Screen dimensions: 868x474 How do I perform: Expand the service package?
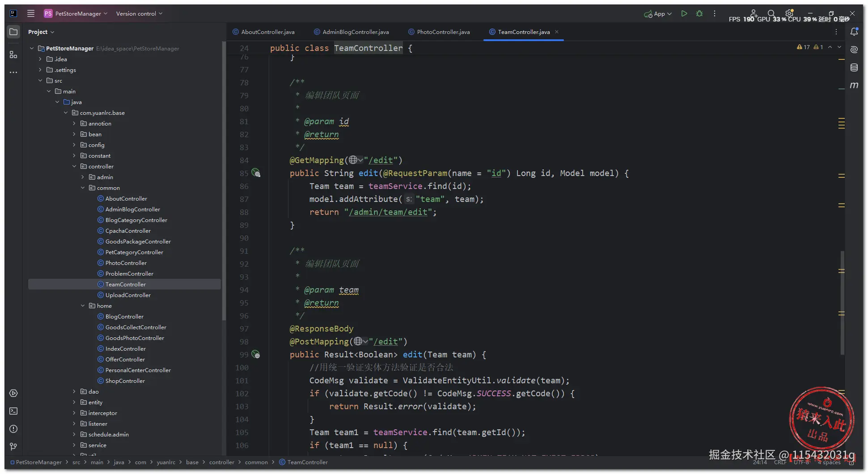pos(74,445)
